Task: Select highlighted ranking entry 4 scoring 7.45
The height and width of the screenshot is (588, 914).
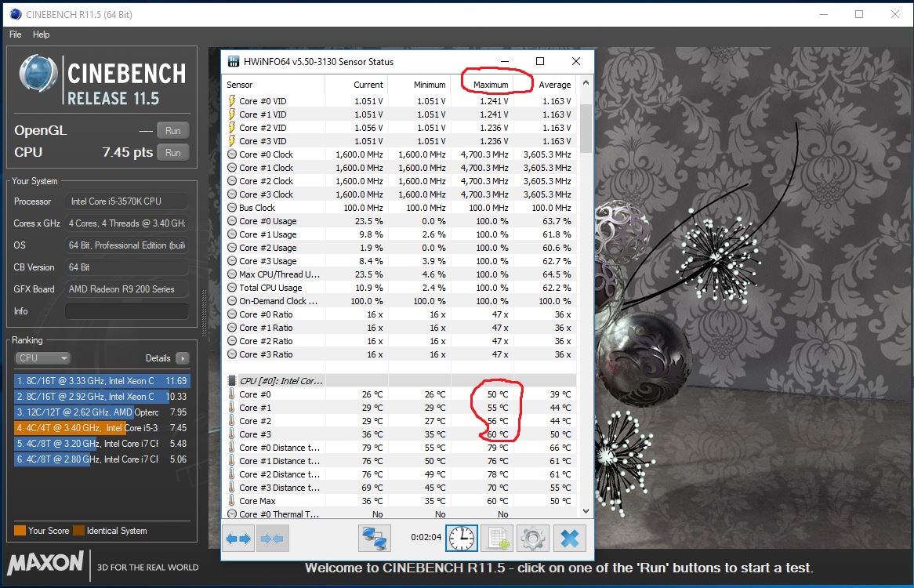Action: [102, 428]
